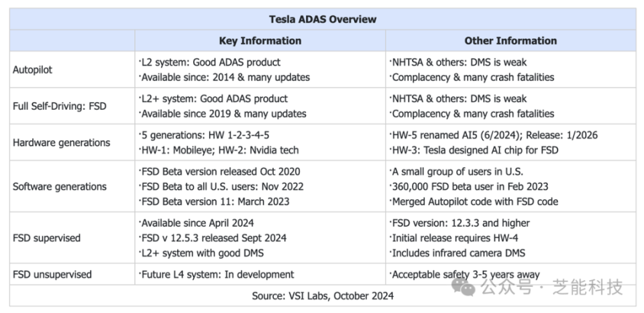Viewport: 644px width, 313px height.
Task: Click 'Available since 2019 & many updates' line
Action: (223, 113)
